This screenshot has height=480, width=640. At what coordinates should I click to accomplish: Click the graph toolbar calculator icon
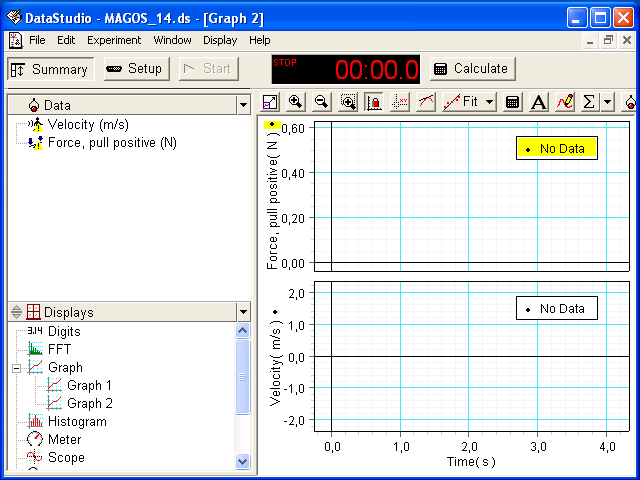pyautogui.click(x=513, y=102)
